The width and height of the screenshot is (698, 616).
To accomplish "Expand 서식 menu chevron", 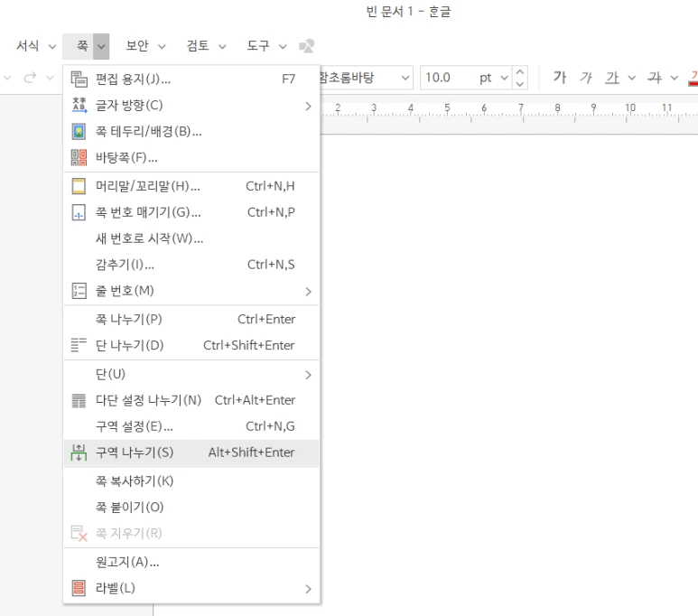I will (x=52, y=46).
